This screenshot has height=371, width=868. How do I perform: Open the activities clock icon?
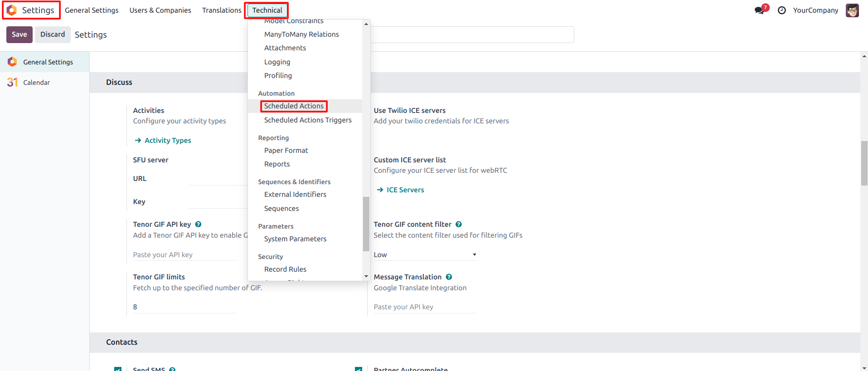[781, 10]
